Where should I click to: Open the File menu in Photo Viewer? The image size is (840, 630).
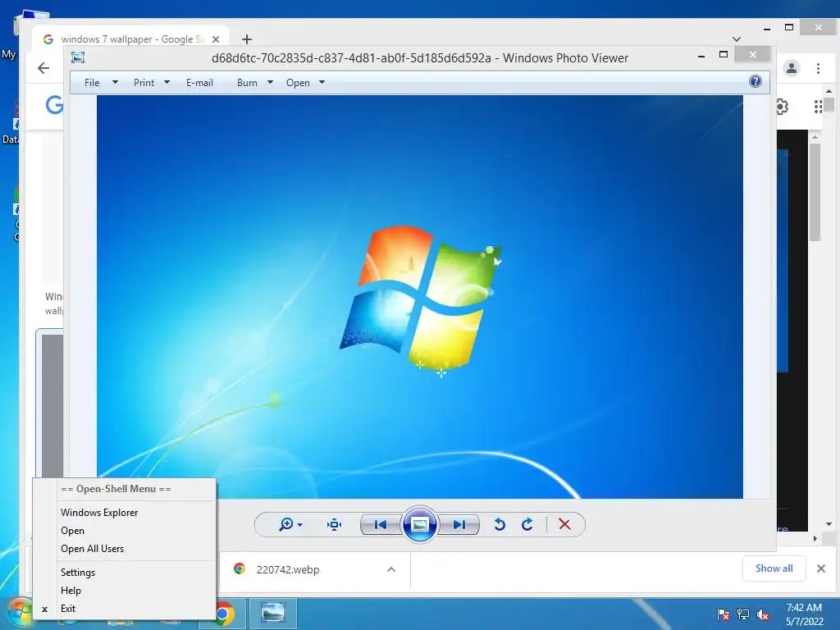point(92,83)
